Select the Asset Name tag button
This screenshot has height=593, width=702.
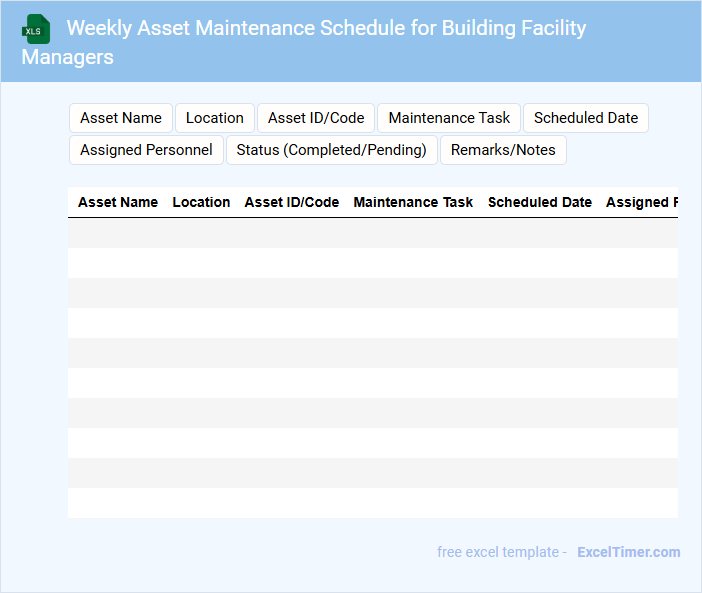[121, 118]
